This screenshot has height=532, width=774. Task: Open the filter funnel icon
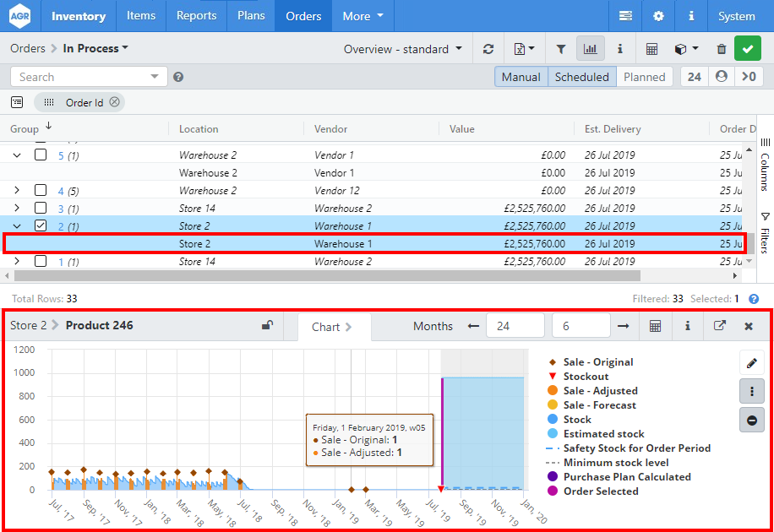(x=560, y=49)
